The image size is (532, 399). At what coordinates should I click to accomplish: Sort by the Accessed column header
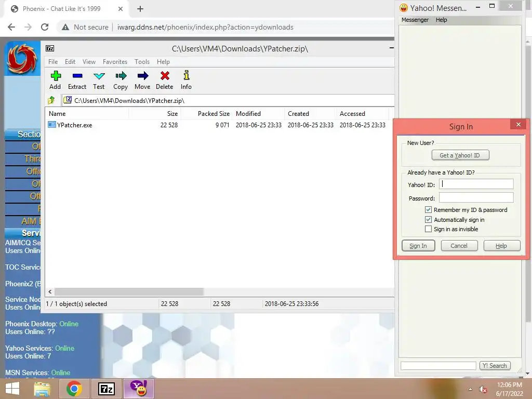coord(362,114)
